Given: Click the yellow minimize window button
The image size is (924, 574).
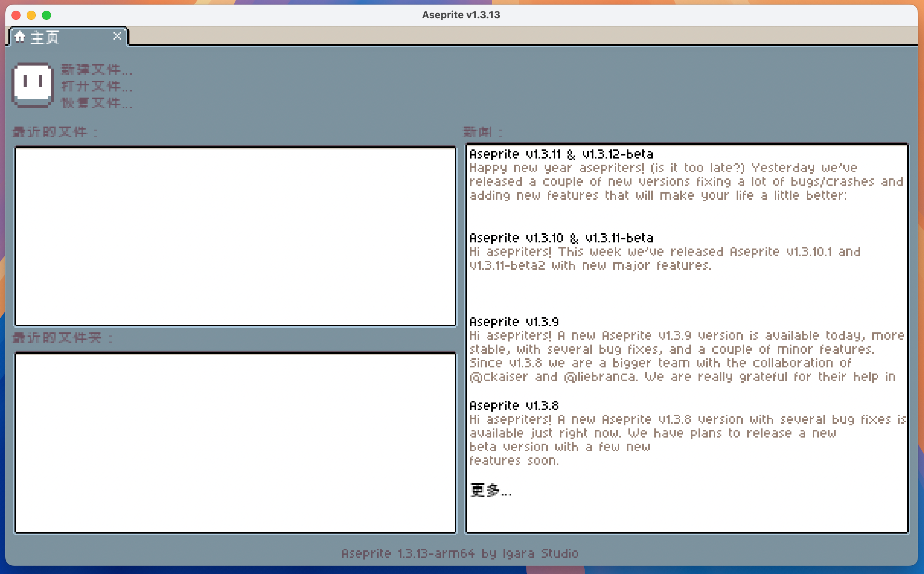Looking at the screenshot, I should [31, 15].
